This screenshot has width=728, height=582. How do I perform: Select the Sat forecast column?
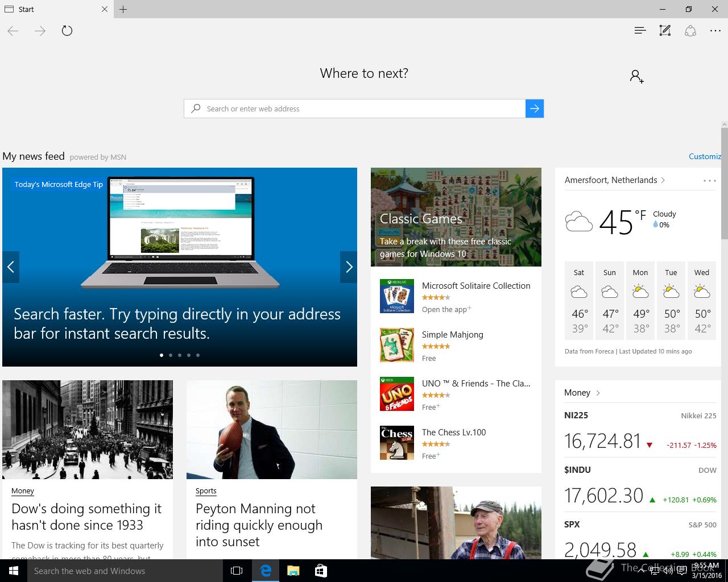(579, 301)
